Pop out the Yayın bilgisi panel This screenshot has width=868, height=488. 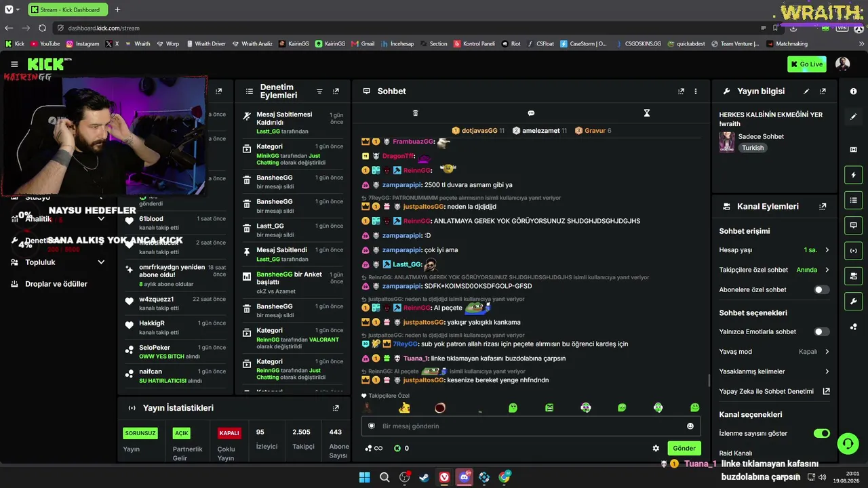[x=823, y=91]
